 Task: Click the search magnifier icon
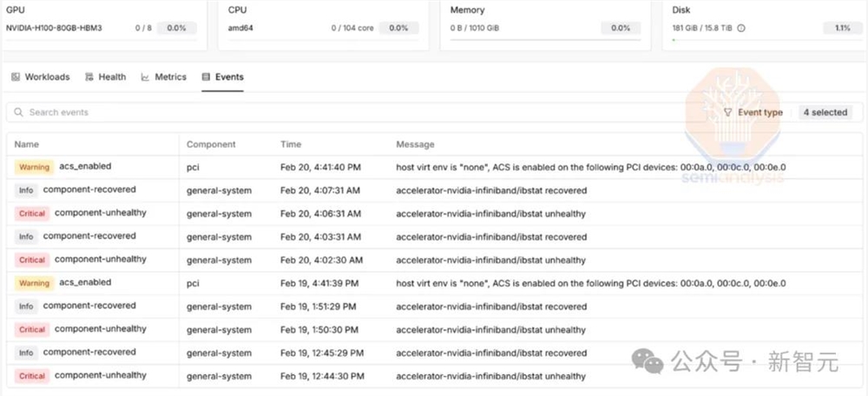click(18, 113)
